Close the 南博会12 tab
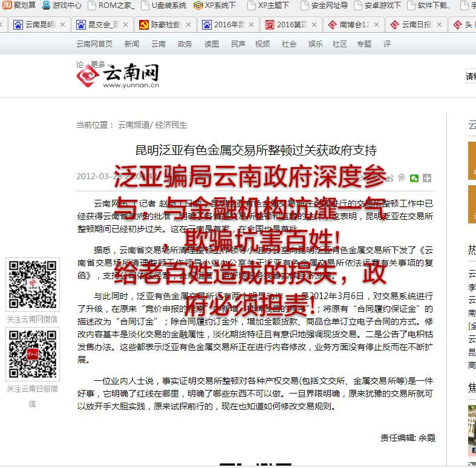476x468 pixels. click(x=376, y=25)
